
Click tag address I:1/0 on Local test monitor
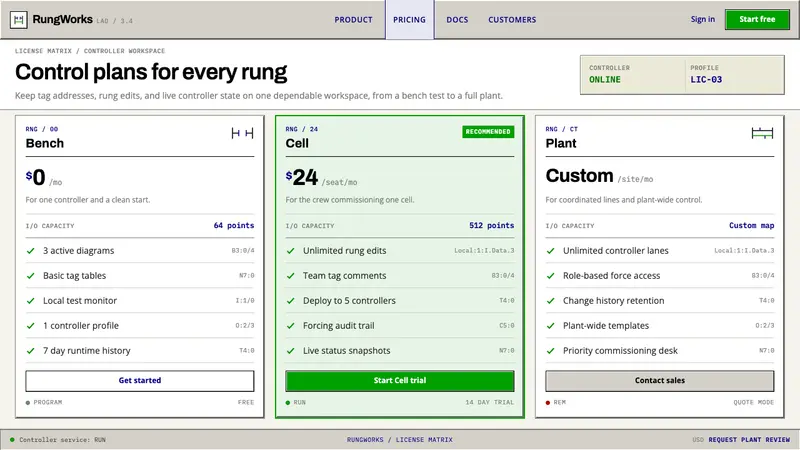pyautogui.click(x=245, y=301)
